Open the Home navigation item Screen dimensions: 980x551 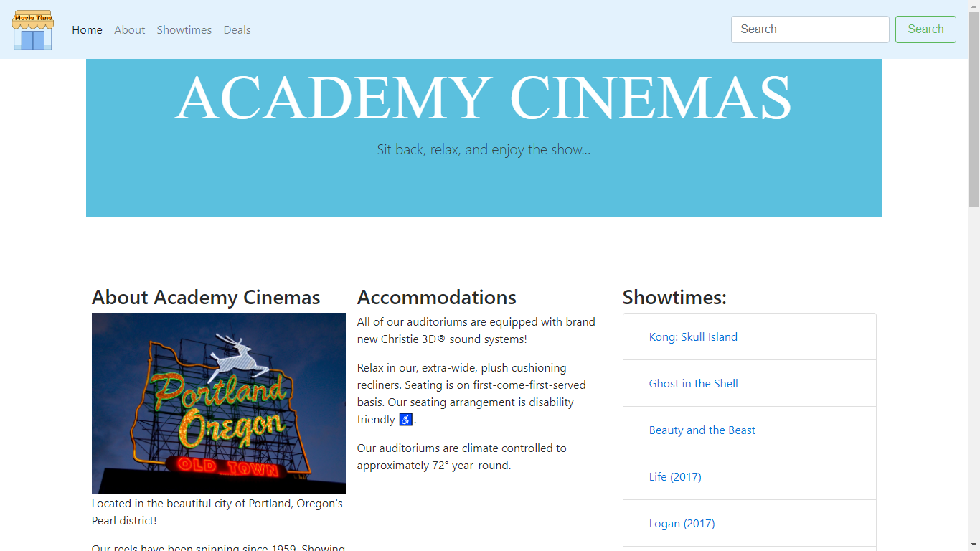pyautogui.click(x=87, y=29)
